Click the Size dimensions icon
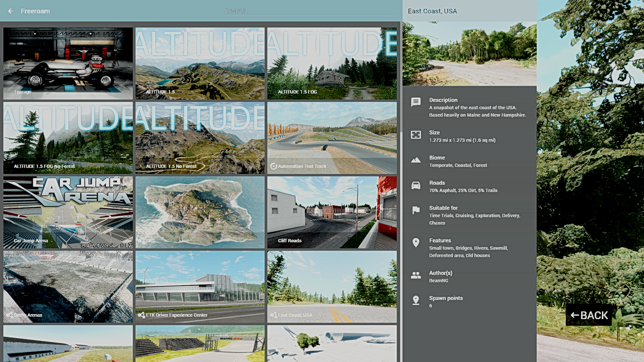The image size is (644, 362). (x=416, y=135)
